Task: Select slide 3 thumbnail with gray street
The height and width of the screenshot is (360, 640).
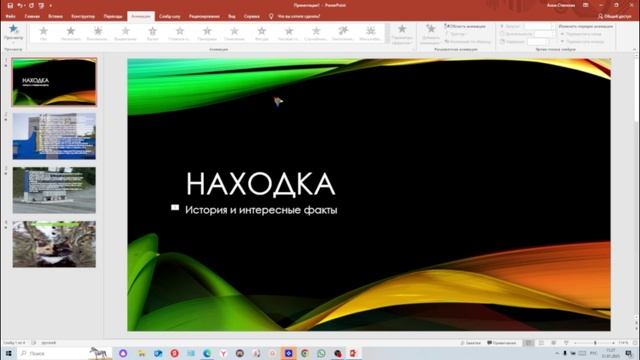Action: (54, 190)
